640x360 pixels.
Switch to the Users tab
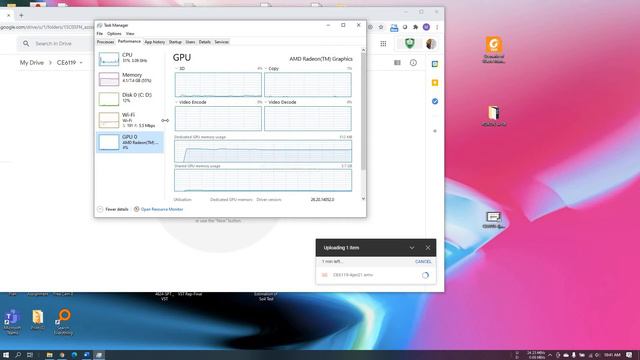(190, 42)
